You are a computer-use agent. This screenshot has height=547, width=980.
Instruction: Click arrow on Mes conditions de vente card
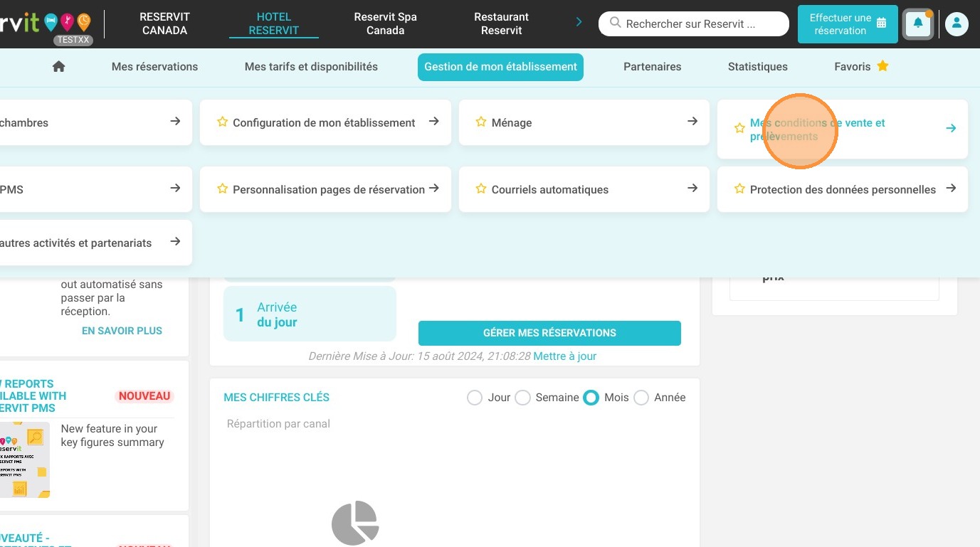pos(951,129)
